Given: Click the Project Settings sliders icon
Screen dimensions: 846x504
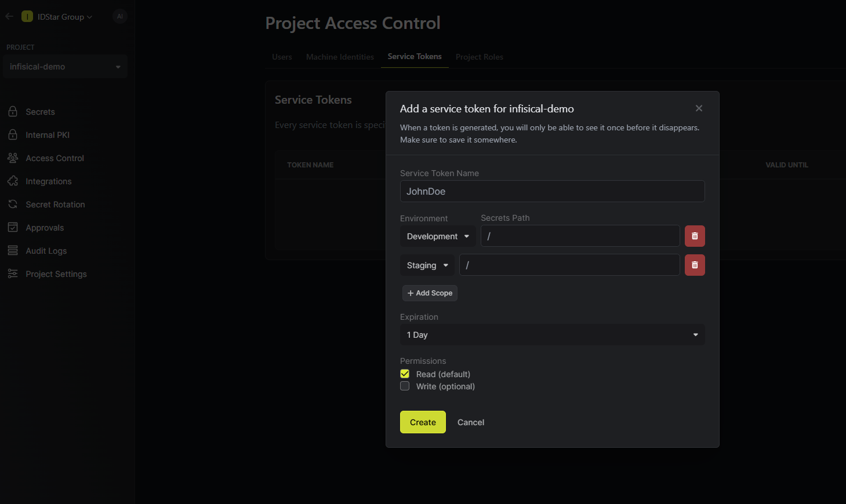Looking at the screenshot, I should click(13, 273).
